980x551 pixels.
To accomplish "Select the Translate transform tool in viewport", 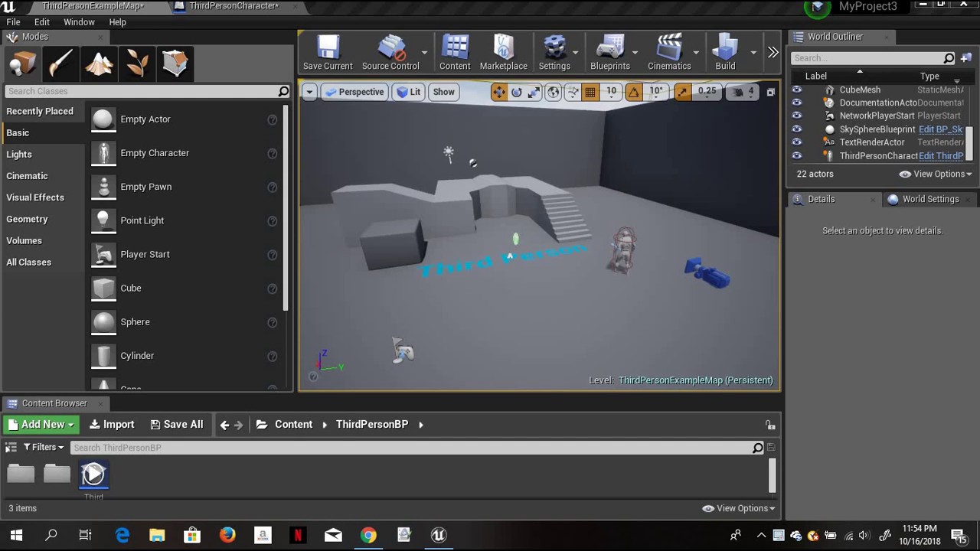I will pyautogui.click(x=498, y=92).
